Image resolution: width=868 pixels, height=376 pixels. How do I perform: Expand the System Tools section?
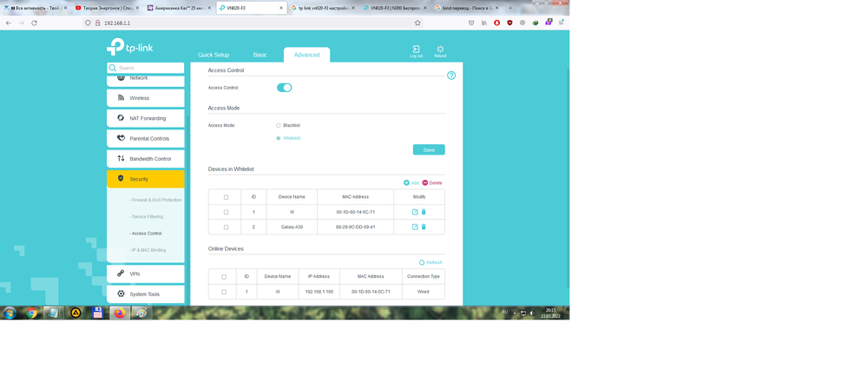(x=145, y=294)
